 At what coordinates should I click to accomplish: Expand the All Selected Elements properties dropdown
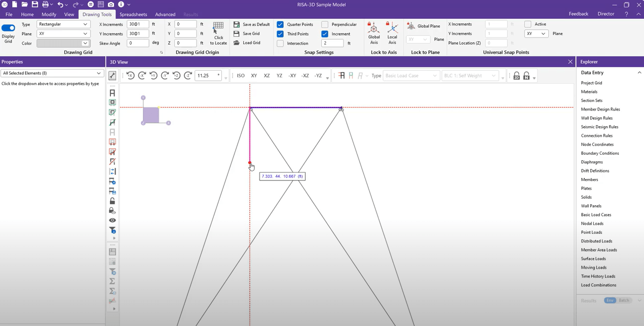click(x=52, y=73)
